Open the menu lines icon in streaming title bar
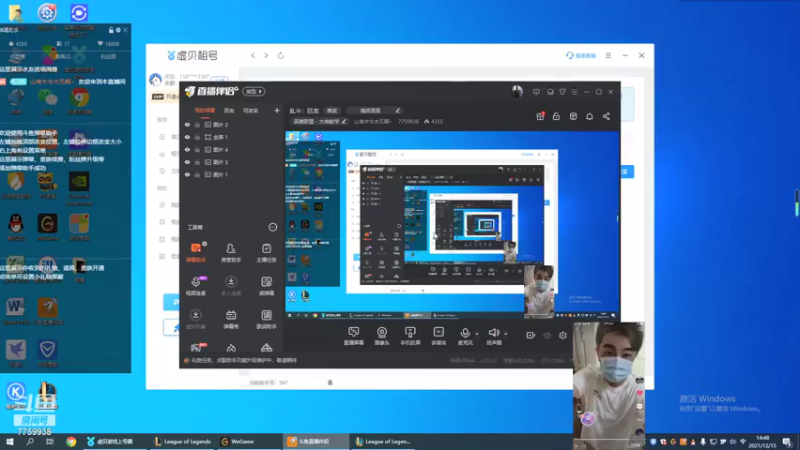800x450 pixels. coord(574,92)
